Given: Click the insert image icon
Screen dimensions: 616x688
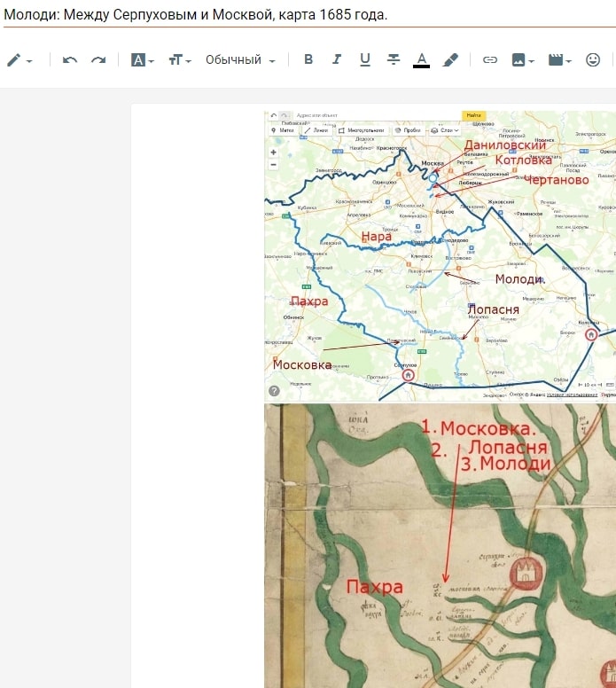Looking at the screenshot, I should tap(519, 59).
